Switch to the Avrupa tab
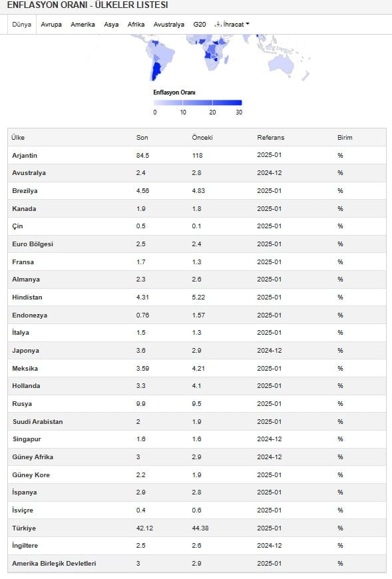 51,25
